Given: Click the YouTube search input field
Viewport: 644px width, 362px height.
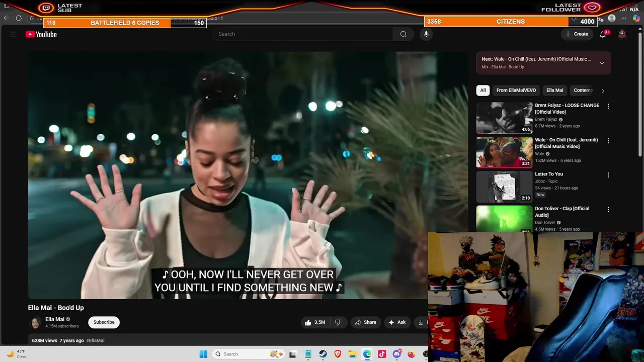Looking at the screenshot, I should [x=303, y=34].
